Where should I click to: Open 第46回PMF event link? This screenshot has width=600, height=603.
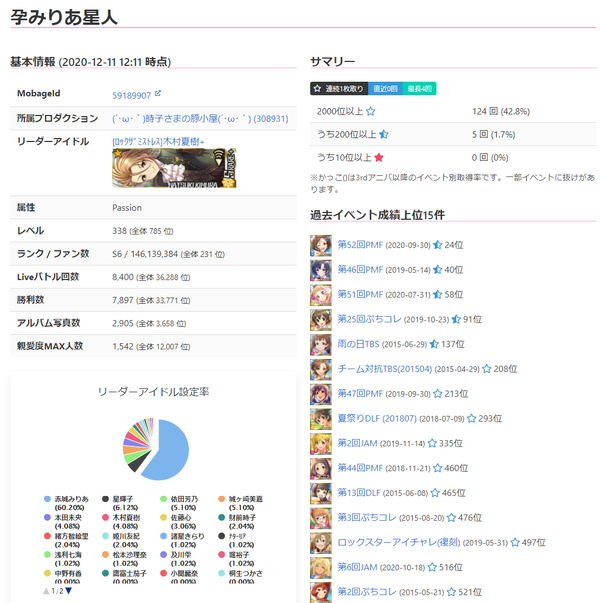360,270
